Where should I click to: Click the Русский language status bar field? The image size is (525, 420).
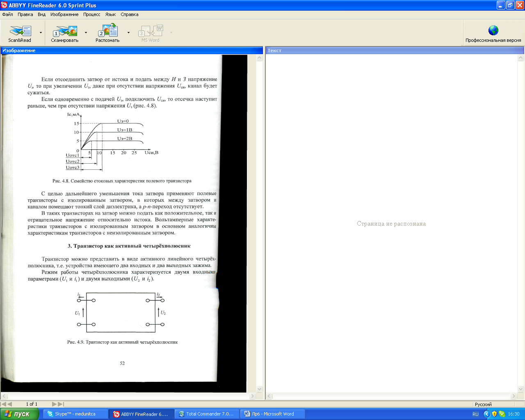[x=499, y=404]
